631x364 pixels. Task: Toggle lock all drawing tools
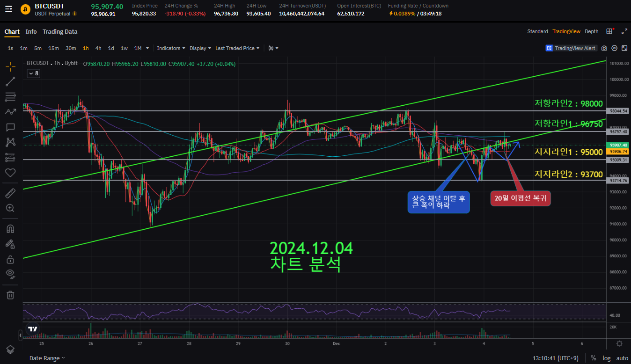pos(10,259)
